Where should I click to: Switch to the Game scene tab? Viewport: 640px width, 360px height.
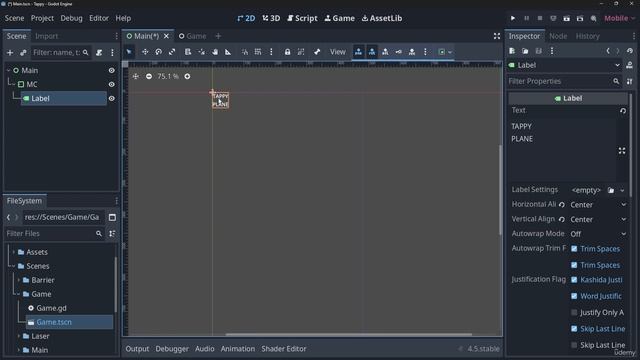[x=193, y=36]
